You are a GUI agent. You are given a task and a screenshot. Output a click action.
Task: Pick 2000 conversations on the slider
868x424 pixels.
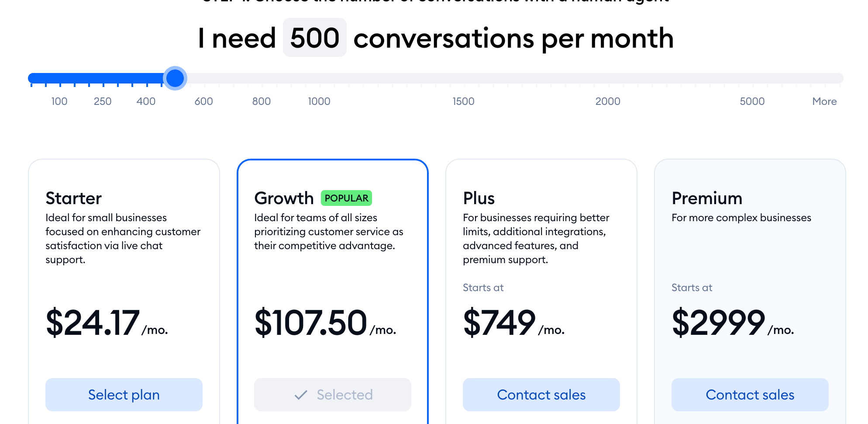click(x=608, y=101)
